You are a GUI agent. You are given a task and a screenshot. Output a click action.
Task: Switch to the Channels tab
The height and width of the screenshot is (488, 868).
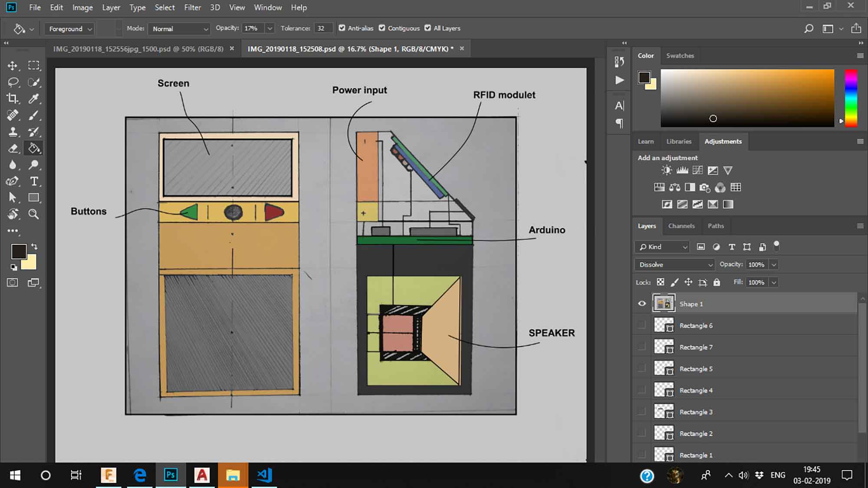click(x=681, y=225)
